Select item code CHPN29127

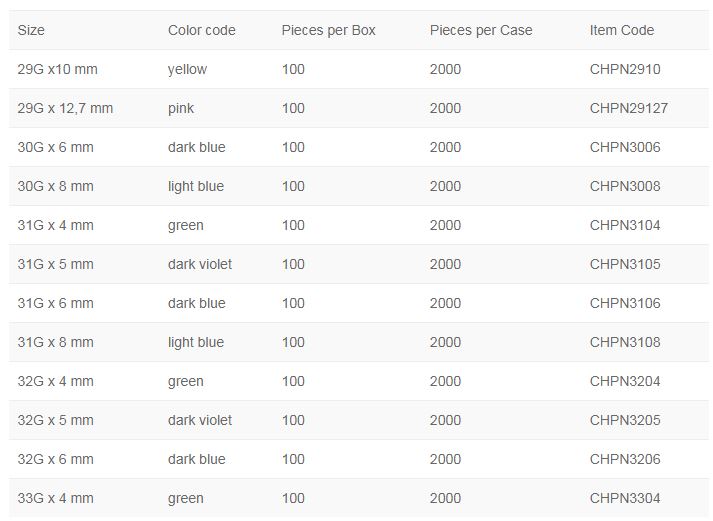(x=629, y=108)
